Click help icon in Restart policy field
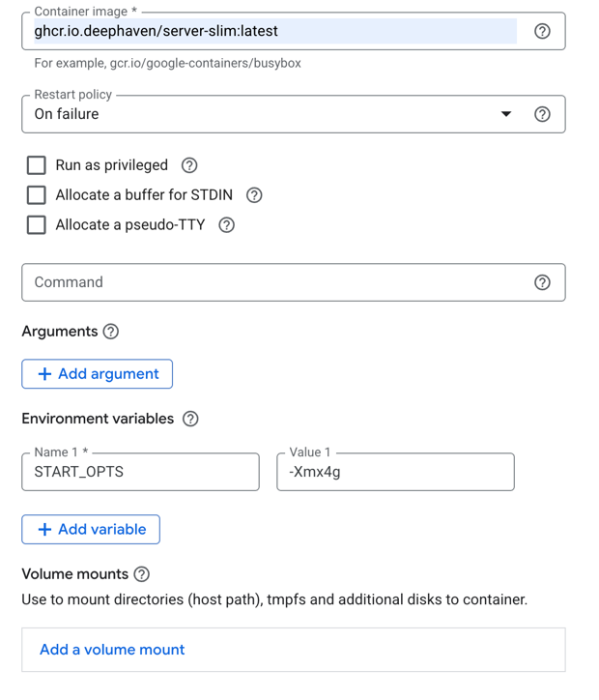 542,114
